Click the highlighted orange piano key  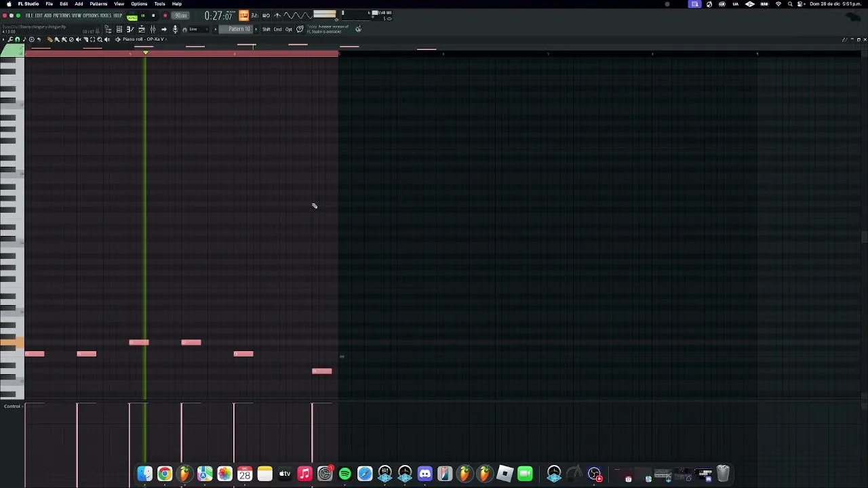tap(12, 344)
